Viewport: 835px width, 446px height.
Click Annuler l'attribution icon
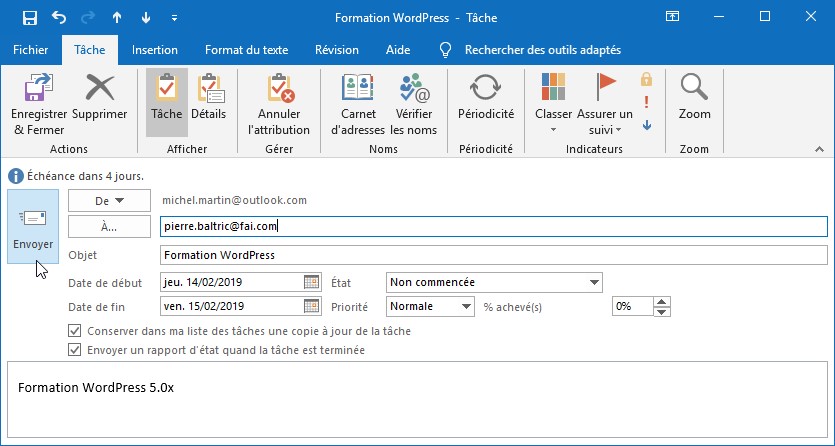tap(279, 90)
